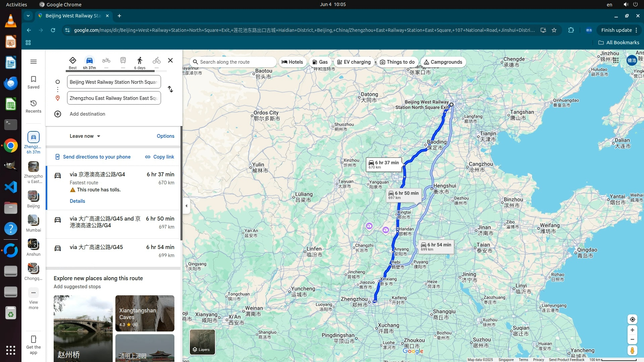644x362 pixels.
Task: Open route Options link
Action: click(165, 136)
